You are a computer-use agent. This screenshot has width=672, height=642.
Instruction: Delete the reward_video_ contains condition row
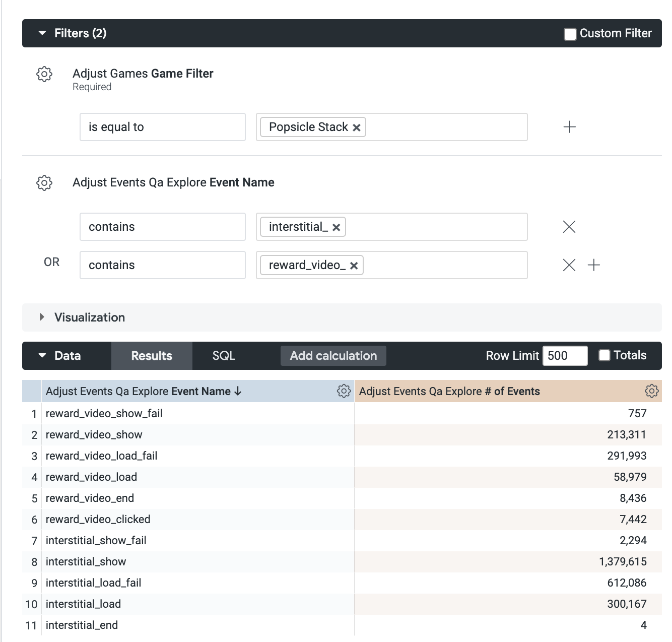click(x=569, y=265)
